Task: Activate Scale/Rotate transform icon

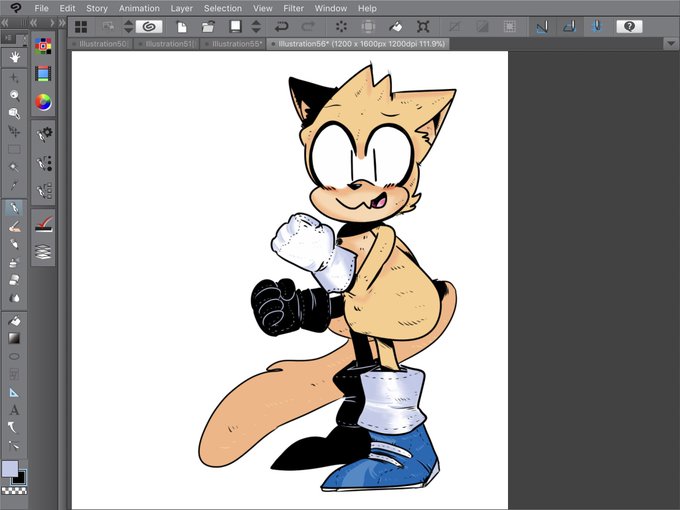Action: tap(423, 27)
